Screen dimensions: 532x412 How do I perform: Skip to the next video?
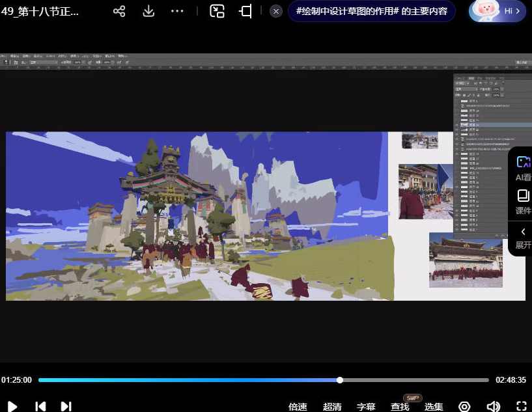66,406
